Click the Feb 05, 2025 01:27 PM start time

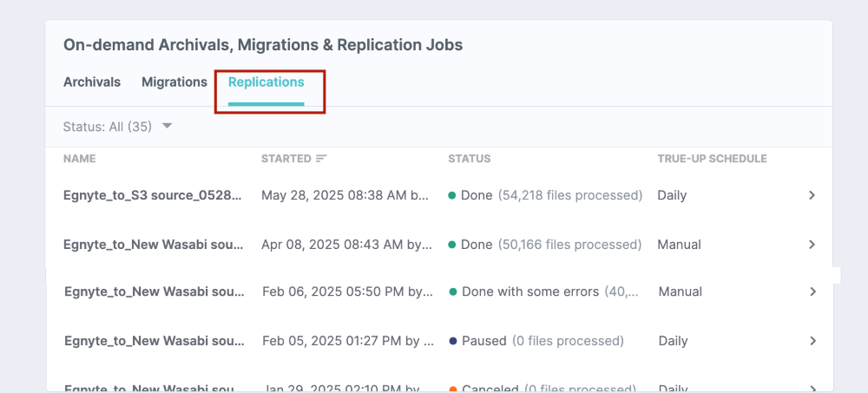click(x=348, y=341)
